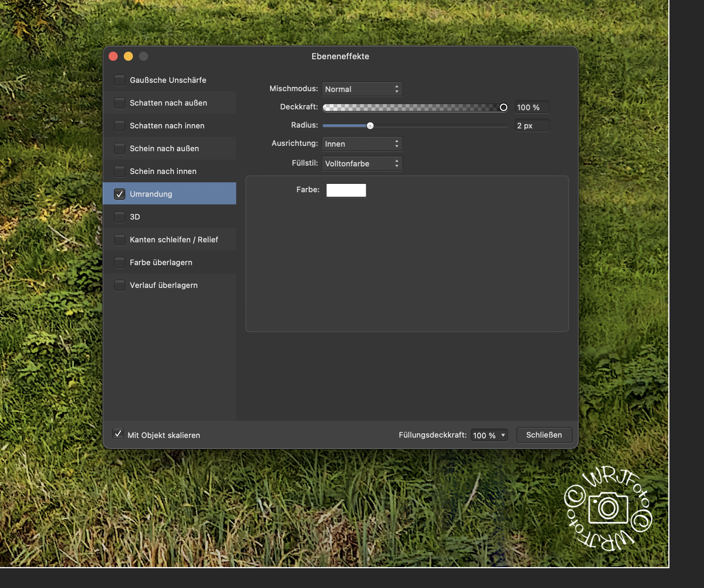
Task: Enable the 3D effect checkbox
Action: (x=120, y=217)
